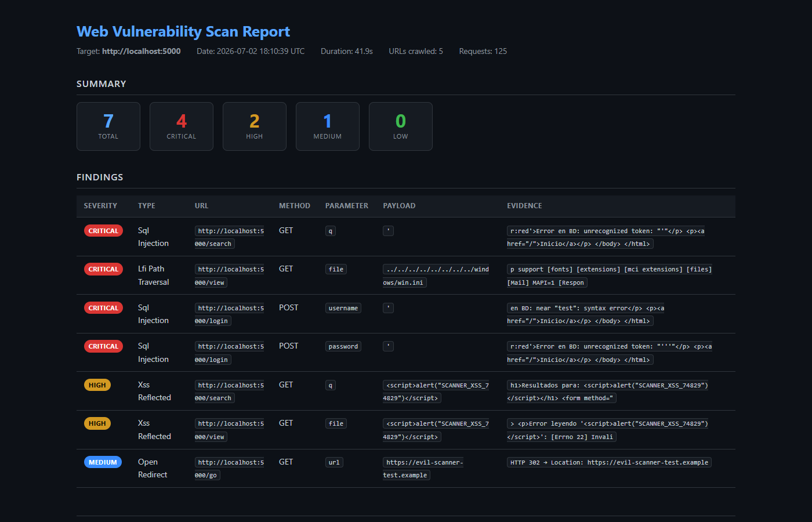Click the url parameter tag
The width and height of the screenshot is (812, 522).
coord(334,462)
